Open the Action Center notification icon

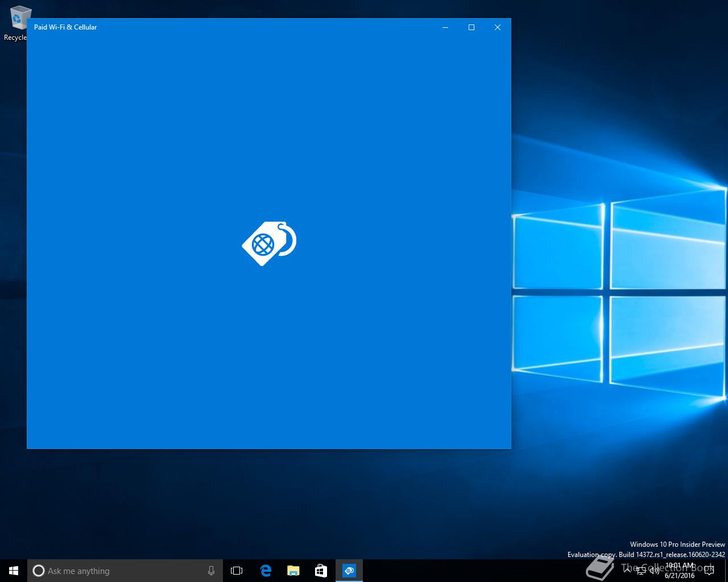pyautogui.click(x=709, y=571)
